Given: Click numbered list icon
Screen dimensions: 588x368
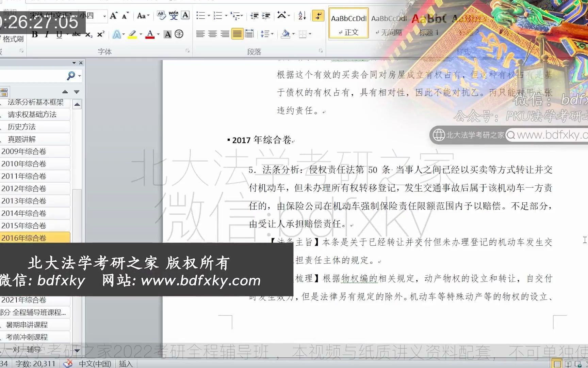Looking at the screenshot, I should tap(217, 15).
